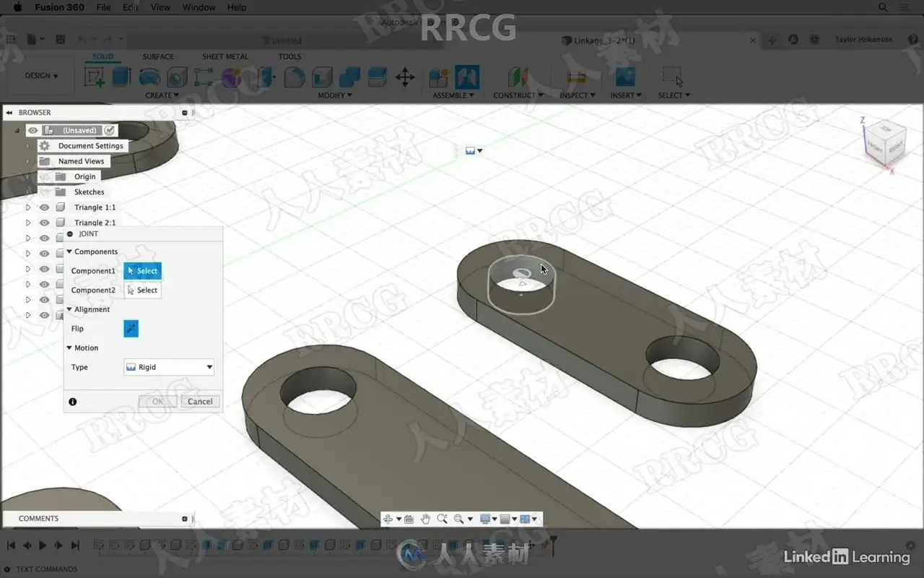Open the SELECT dropdown menu
924x578 pixels.
coord(674,95)
